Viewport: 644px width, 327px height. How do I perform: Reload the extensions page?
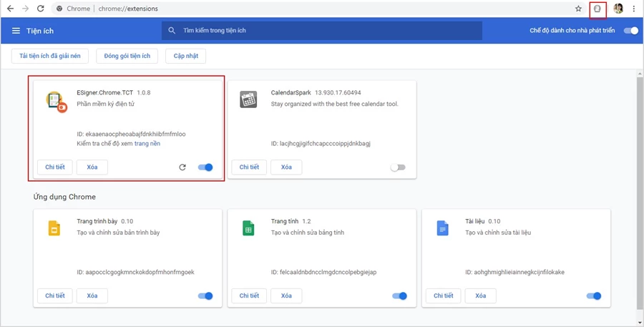40,8
